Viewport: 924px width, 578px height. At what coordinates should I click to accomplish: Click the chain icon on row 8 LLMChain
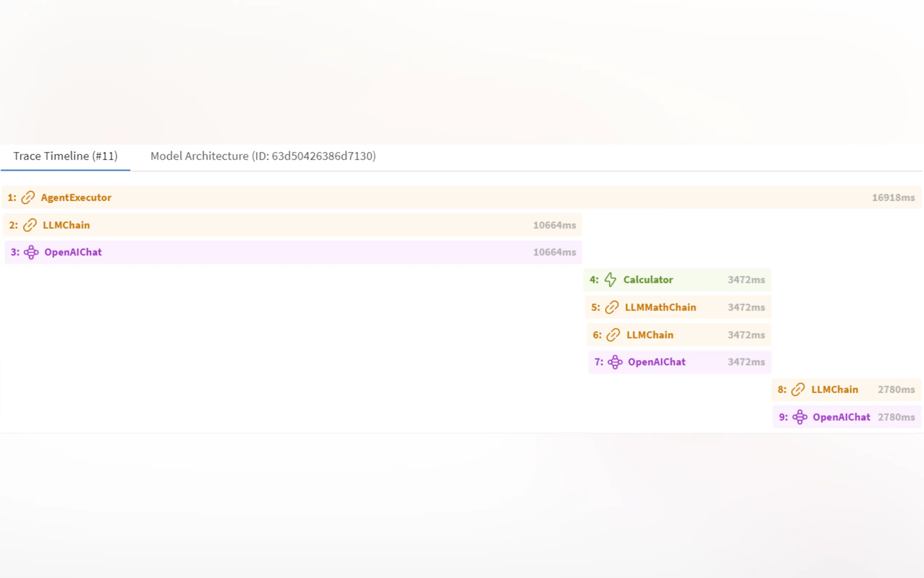(798, 389)
